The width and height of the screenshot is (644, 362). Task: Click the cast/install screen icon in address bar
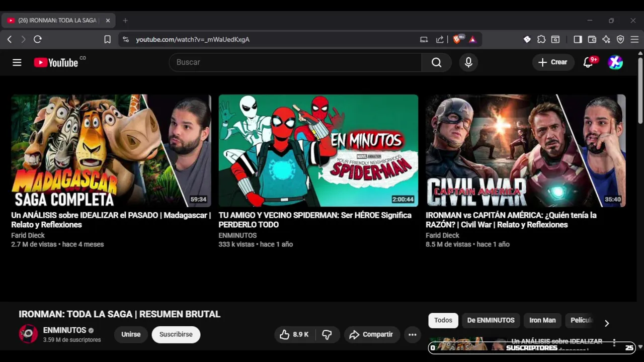[424, 39]
